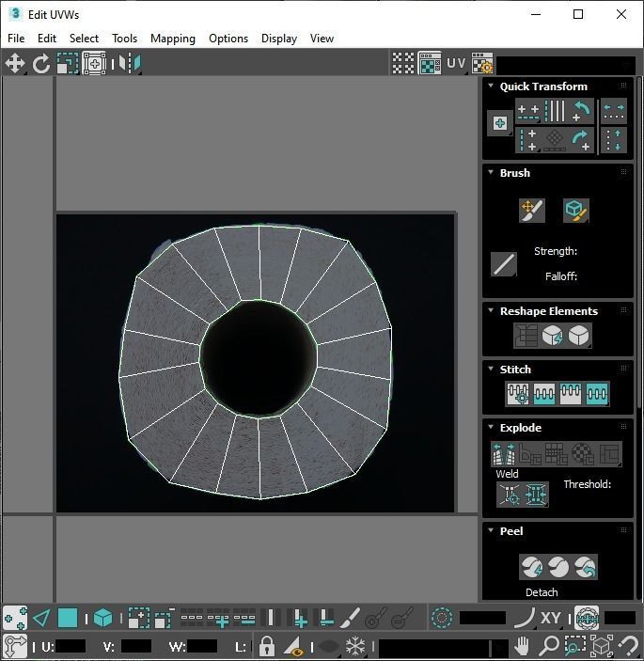
Task: Click the third Stitch icon (Stitch to Source)
Action: tap(571, 394)
